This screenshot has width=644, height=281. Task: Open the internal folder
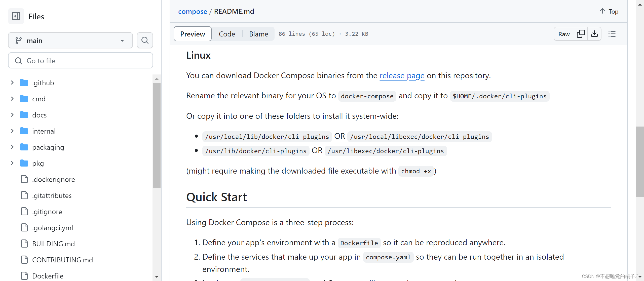tap(44, 131)
